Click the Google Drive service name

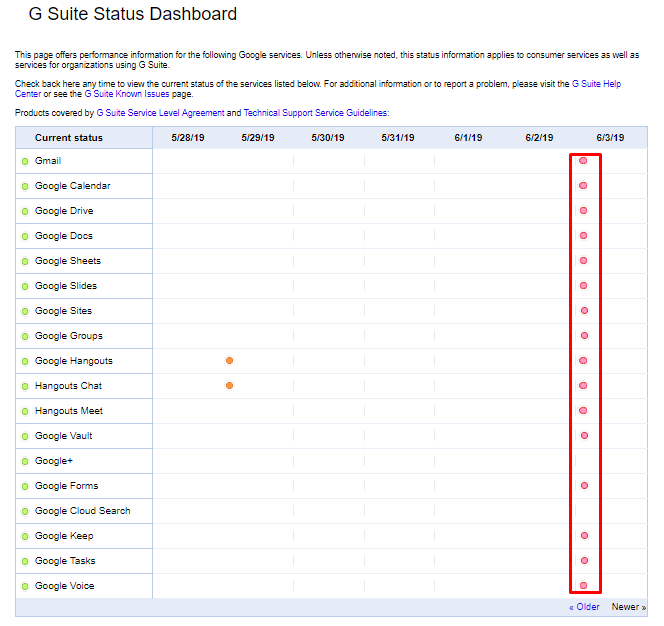64,211
